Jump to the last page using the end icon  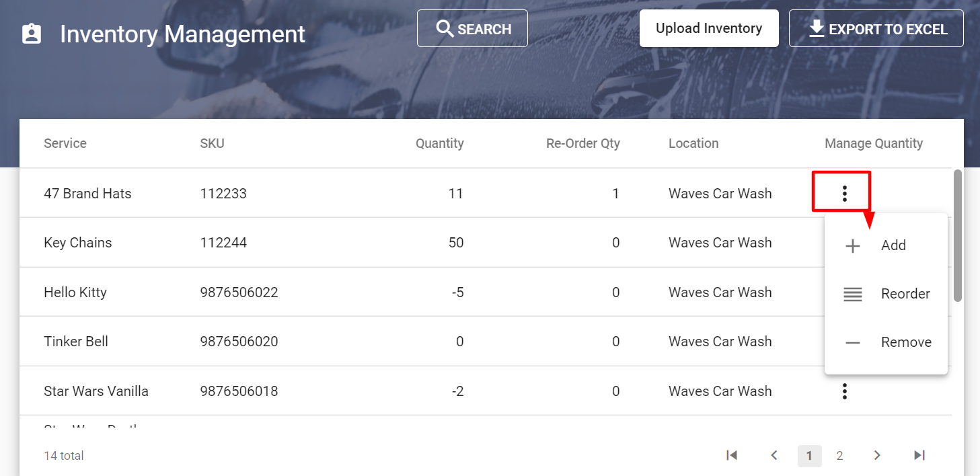[919, 455]
